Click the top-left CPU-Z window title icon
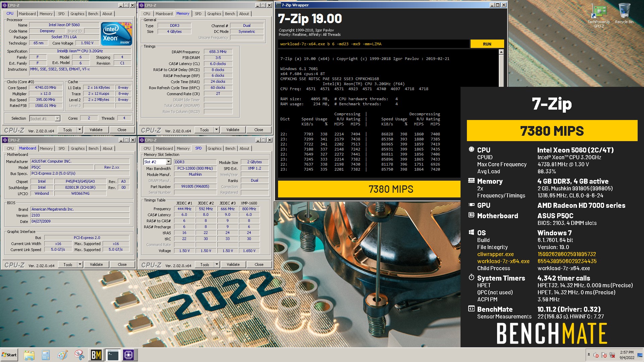Image resolution: width=644 pixels, height=362 pixels. click(x=5, y=5)
